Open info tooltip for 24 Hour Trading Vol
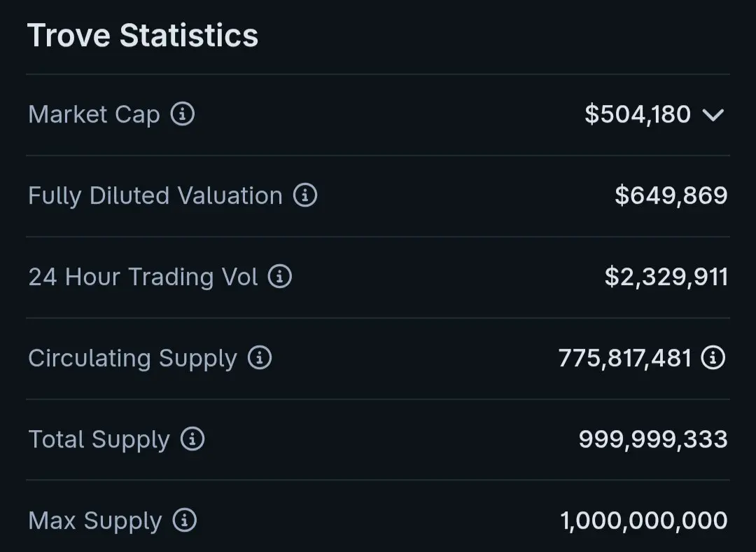The height and width of the screenshot is (552, 756). click(280, 277)
